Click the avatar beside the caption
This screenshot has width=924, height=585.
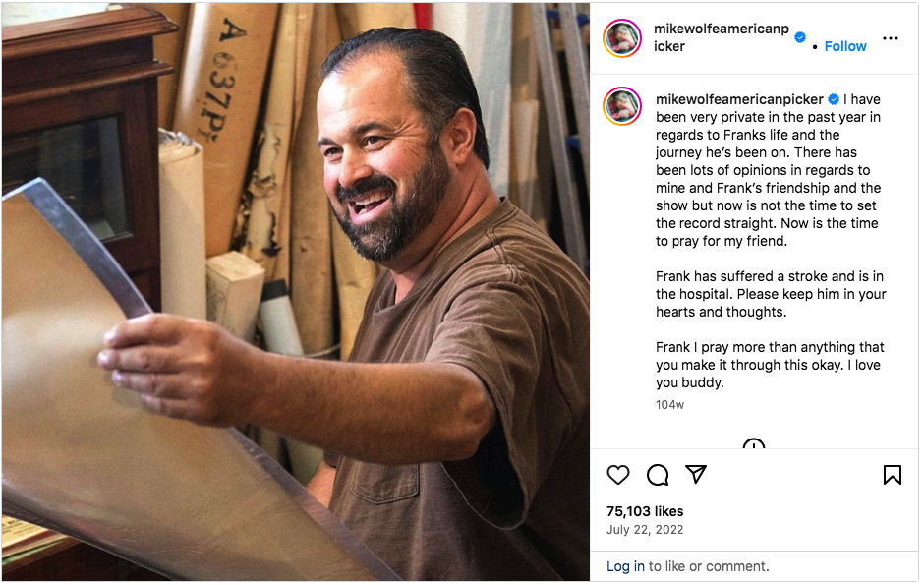click(x=622, y=106)
